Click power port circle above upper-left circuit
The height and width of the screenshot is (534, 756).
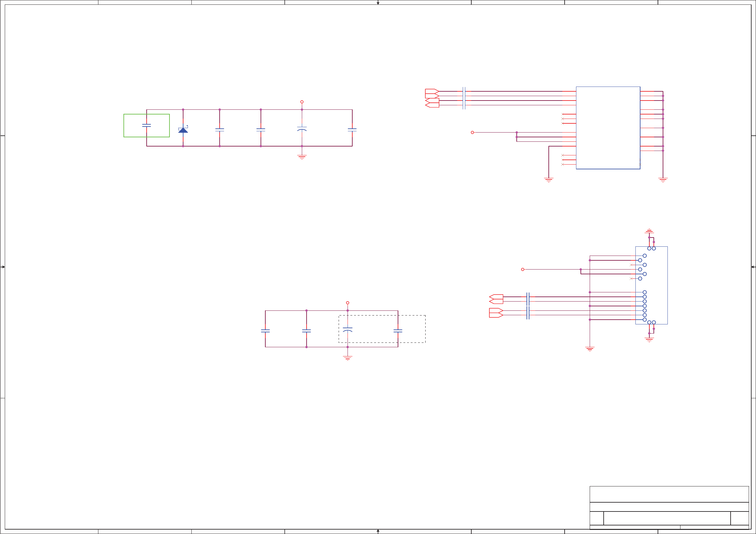[302, 102]
